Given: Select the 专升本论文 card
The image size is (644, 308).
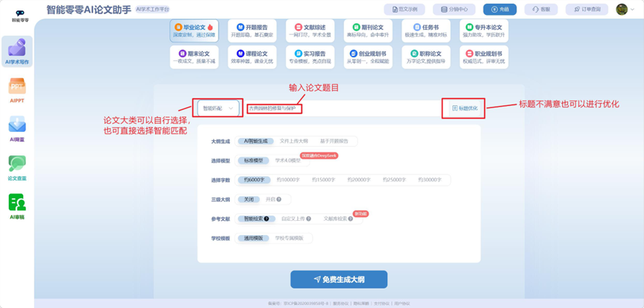Looking at the screenshot, I should [x=484, y=31].
